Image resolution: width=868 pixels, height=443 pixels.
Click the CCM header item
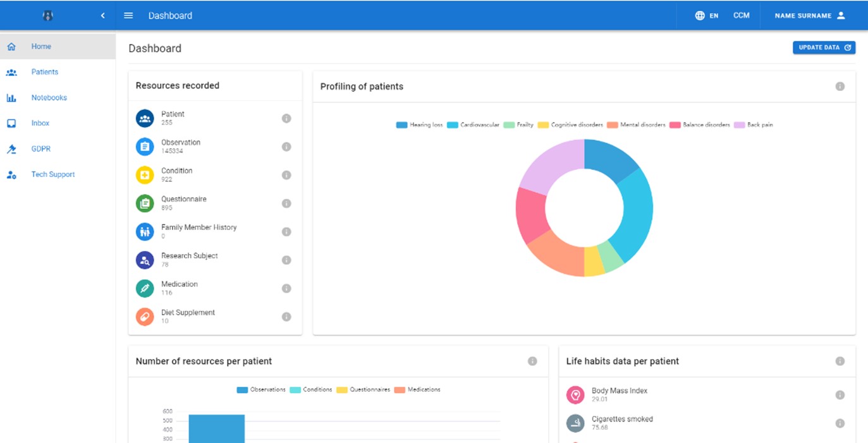click(742, 16)
